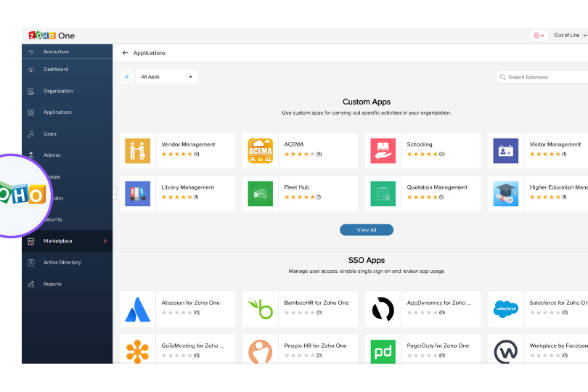
Task: Click the View All button
Action: click(x=367, y=230)
